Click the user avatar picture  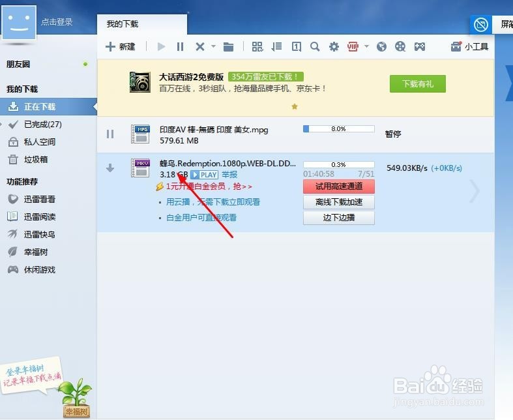pyautogui.click(x=19, y=22)
